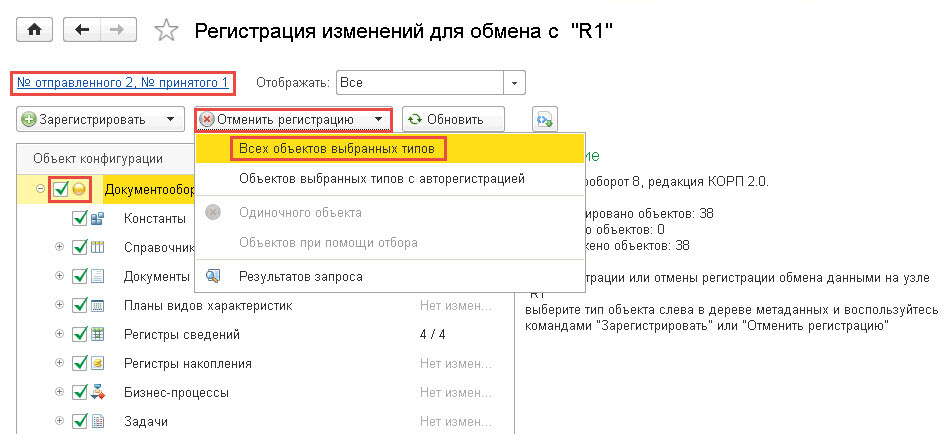This screenshot has height=434, width=943.
Task: Choose the Одиночного объекта menu entry
Action: tap(390, 213)
